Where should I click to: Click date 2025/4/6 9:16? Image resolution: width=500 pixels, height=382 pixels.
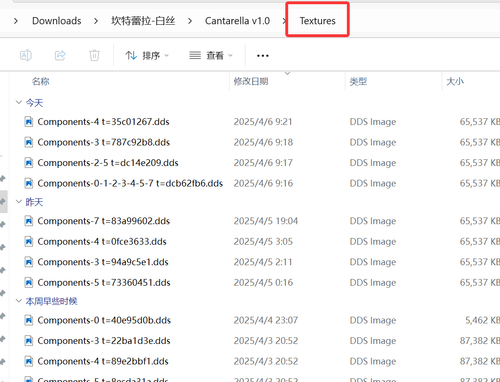(263, 183)
